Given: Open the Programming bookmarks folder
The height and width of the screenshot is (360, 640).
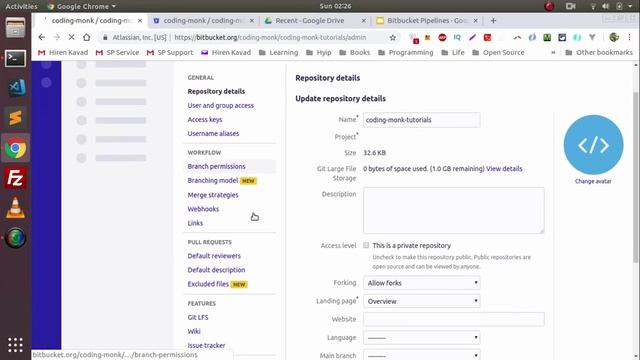Looking at the screenshot, I should point(406,53).
